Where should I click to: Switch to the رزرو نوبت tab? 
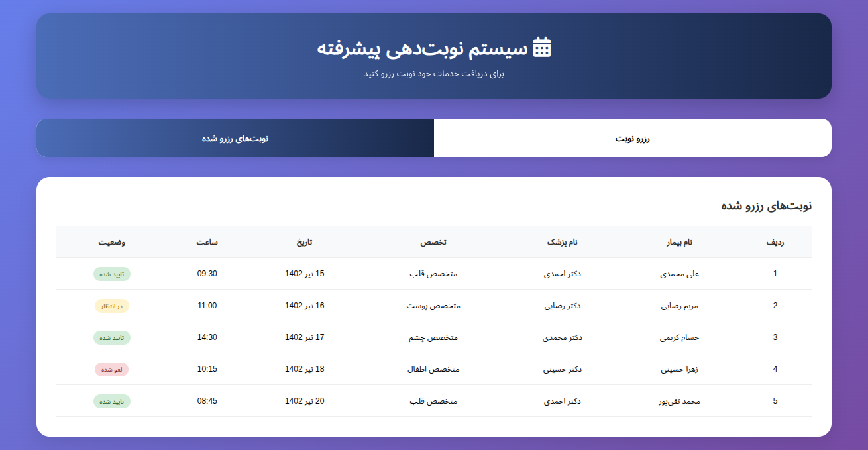pyautogui.click(x=632, y=139)
